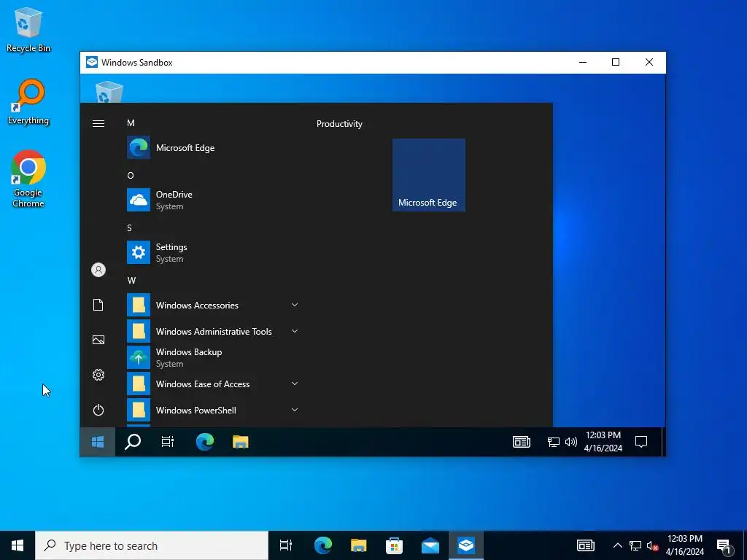Launch Edge from the host taskbar

tap(323, 545)
